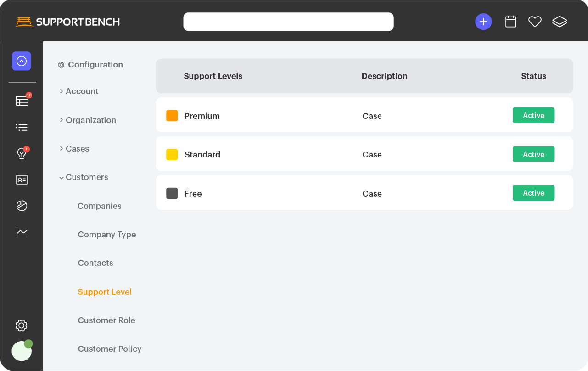Image resolution: width=588 pixels, height=371 pixels.
Task: Open the Customer Policy menu item
Action: 110,349
